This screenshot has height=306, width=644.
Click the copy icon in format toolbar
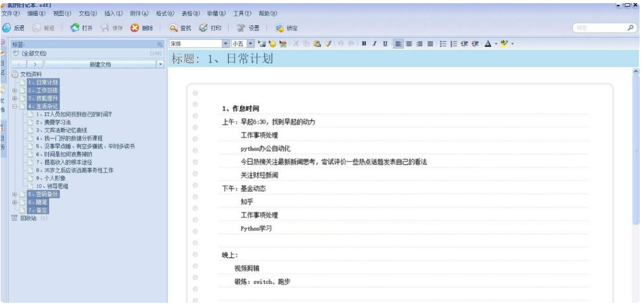(306, 44)
